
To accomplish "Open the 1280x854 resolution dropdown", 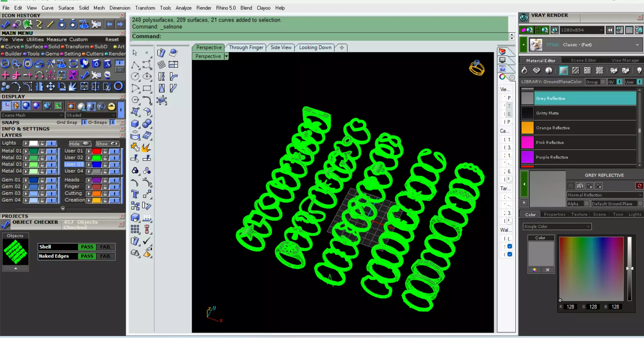I will (x=582, y=30).
